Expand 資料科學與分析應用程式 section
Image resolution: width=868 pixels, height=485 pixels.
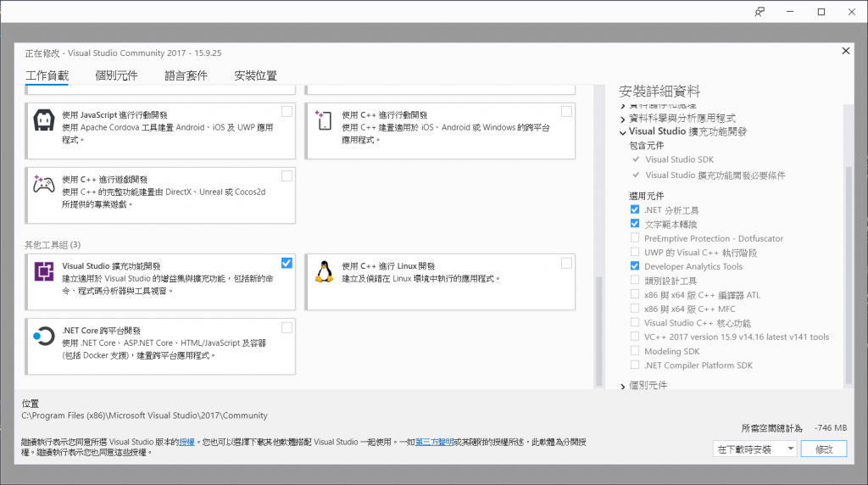(623, 119)
